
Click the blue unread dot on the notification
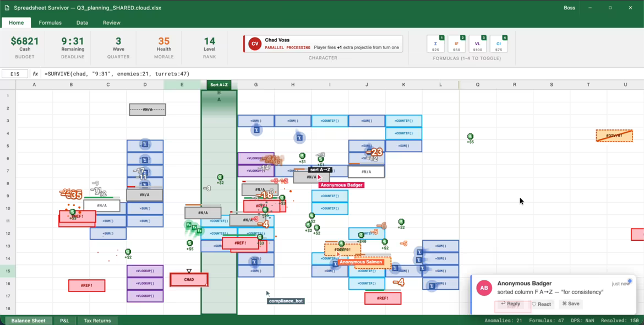point(630,281)
